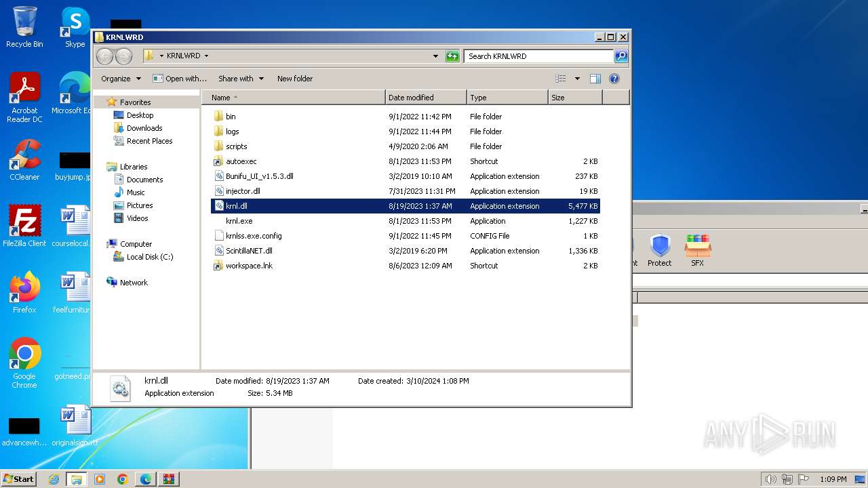The image size is (868, 488).
Task: Open the Recycle Bin desktop icon
Action: point(24,27)
